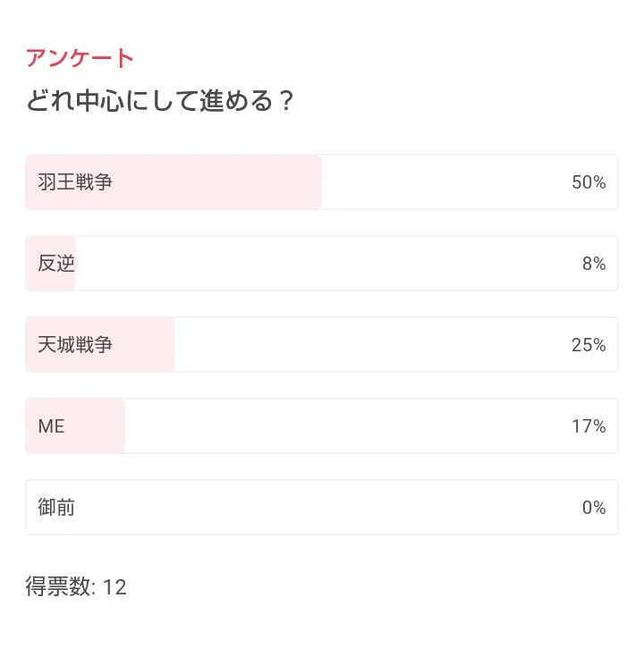Select the 羽王戦争 poll option

[x=75, y=182]
